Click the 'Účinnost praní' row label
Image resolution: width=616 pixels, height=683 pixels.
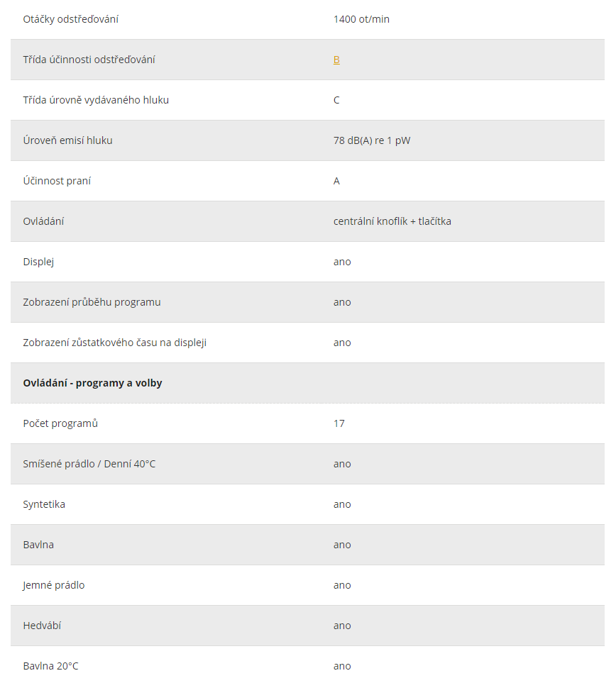[x=57, y=181]
